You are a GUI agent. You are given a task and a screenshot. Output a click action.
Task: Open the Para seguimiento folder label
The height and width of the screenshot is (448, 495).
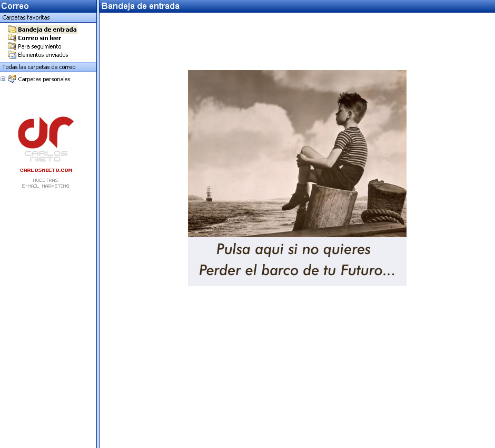click(39, 46)
